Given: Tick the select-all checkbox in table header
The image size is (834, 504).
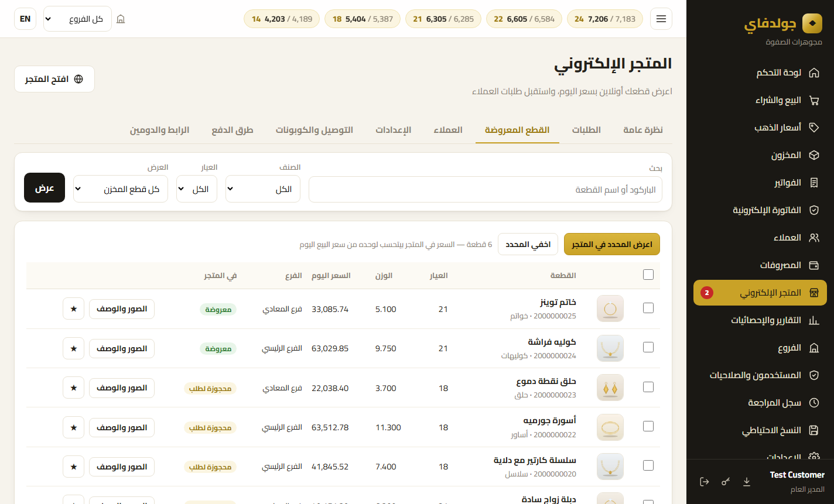Looking at the screenshot, I should tap(648, 275).
